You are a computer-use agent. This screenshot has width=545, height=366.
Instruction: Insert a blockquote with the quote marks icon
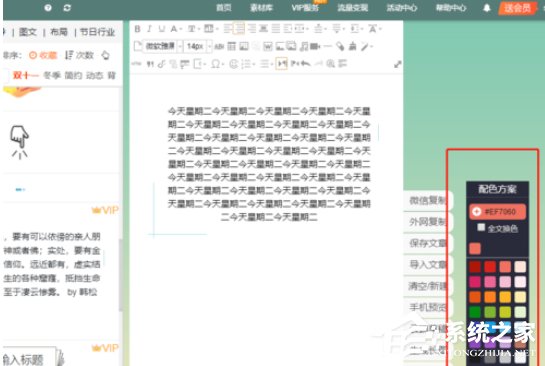(x=150, y=64)
